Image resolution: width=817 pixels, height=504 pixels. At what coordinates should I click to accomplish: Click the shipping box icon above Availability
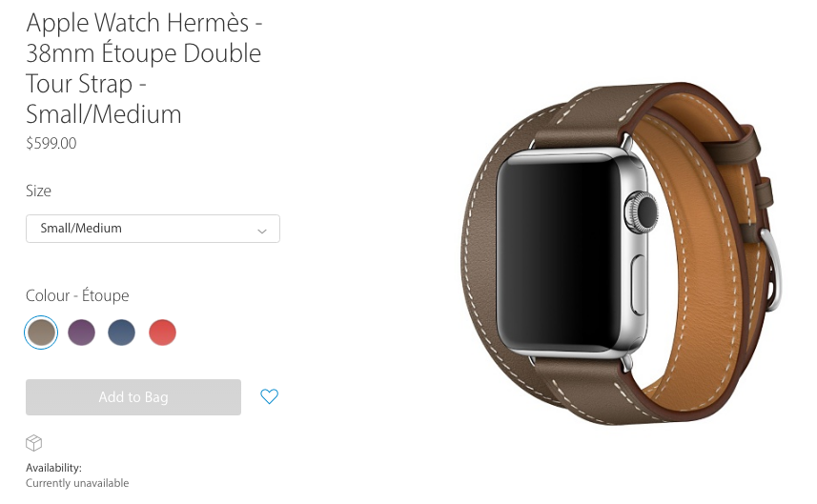tap(34, 443)
